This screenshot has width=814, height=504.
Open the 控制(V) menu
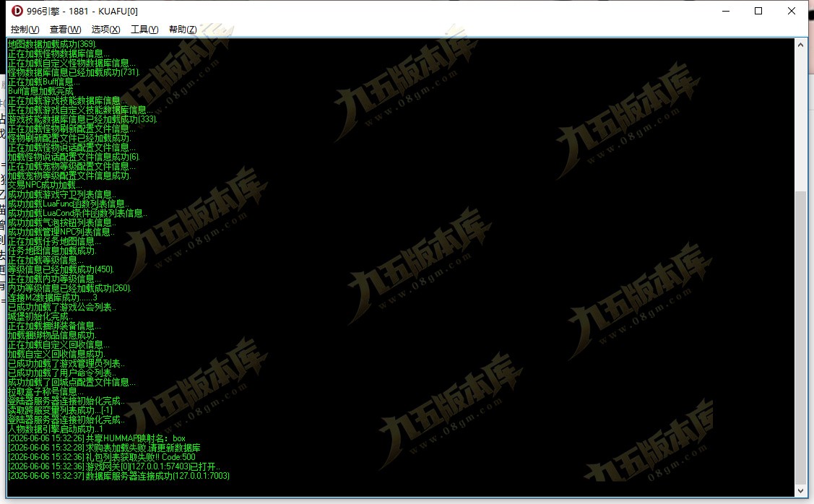tap(25, 30)
